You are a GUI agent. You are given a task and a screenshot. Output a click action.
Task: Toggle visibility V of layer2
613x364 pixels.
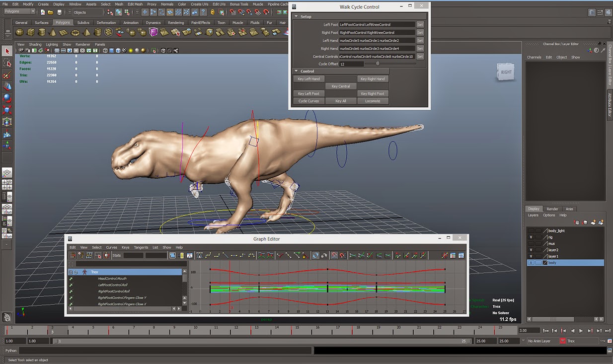click(x=531, y=250)
